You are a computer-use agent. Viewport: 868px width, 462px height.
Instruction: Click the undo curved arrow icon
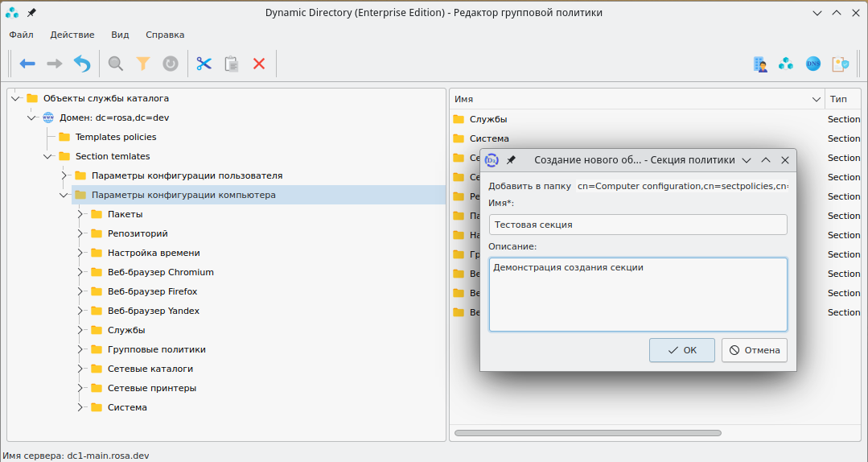82,64
